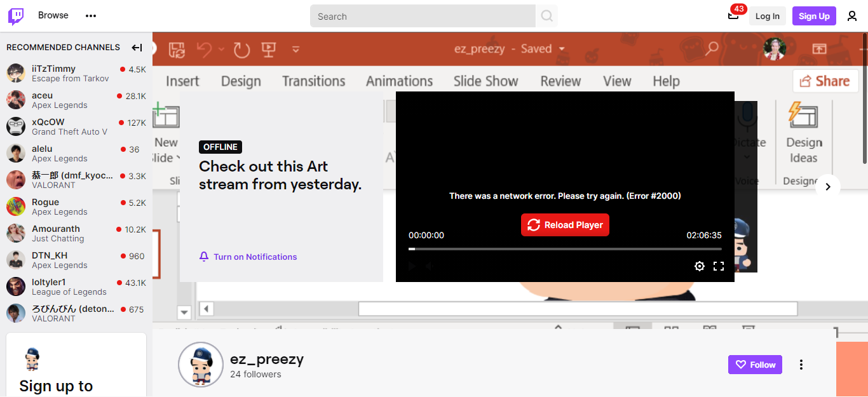Open the deton... VALORANT channel row
Image resolution: width=868 pixels, height=397 pixels.
pos(76,313)
